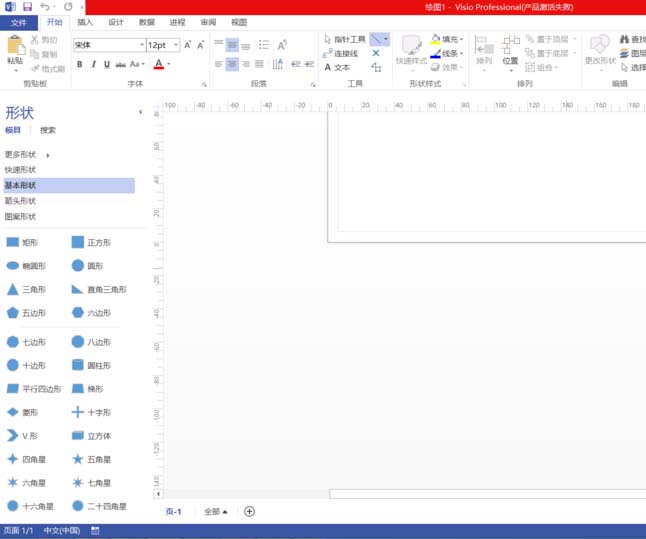This screenshot has height=539, width=646.
Task: Select the 圆柱形 cylinder shape
Action: pyautogui.click(x=92, y=365)
